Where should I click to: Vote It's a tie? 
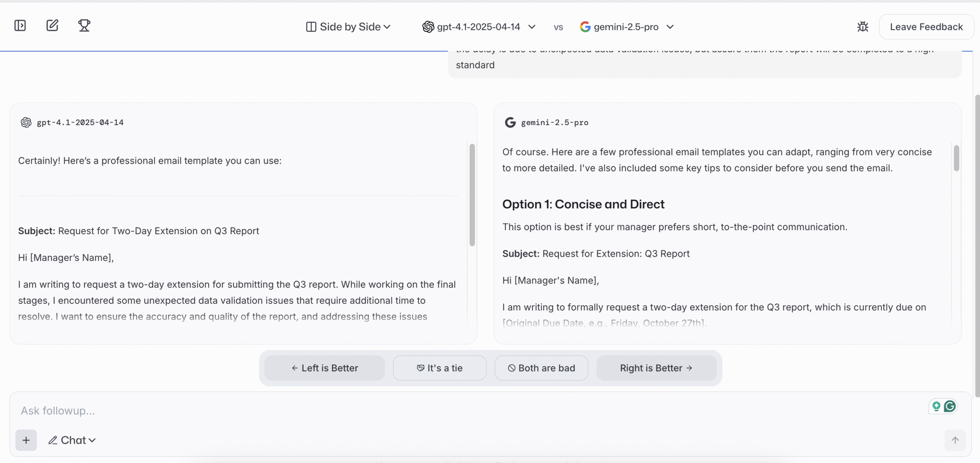(439, 368)
